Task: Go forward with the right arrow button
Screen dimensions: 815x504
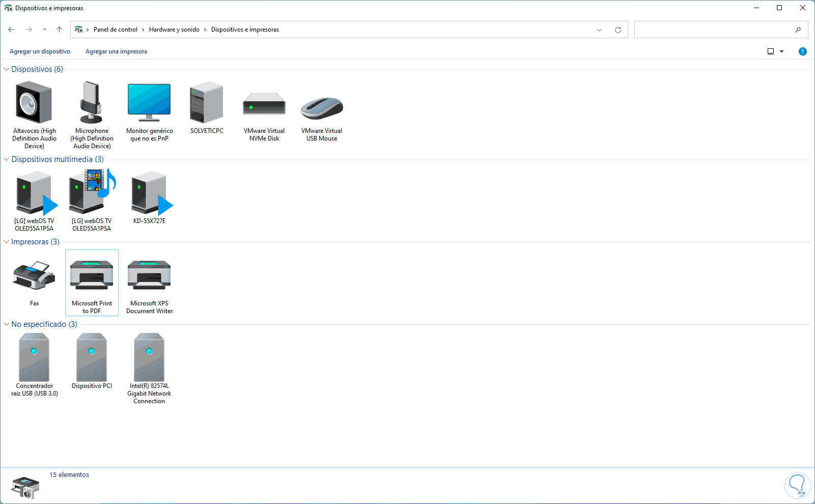Action: (x=29, y=30)
